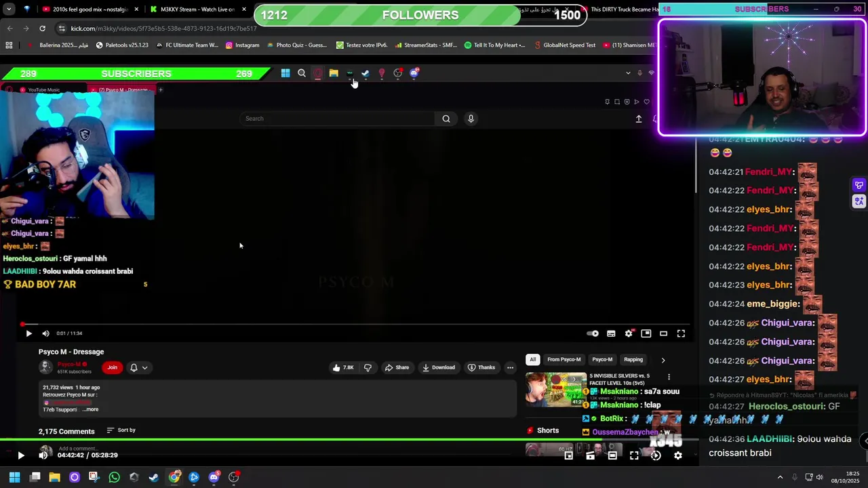Image resolution: width=868 pixels, height=488 pixels.
Task: Open streamed taskbar File Explorer
Action: pos(334,73)
